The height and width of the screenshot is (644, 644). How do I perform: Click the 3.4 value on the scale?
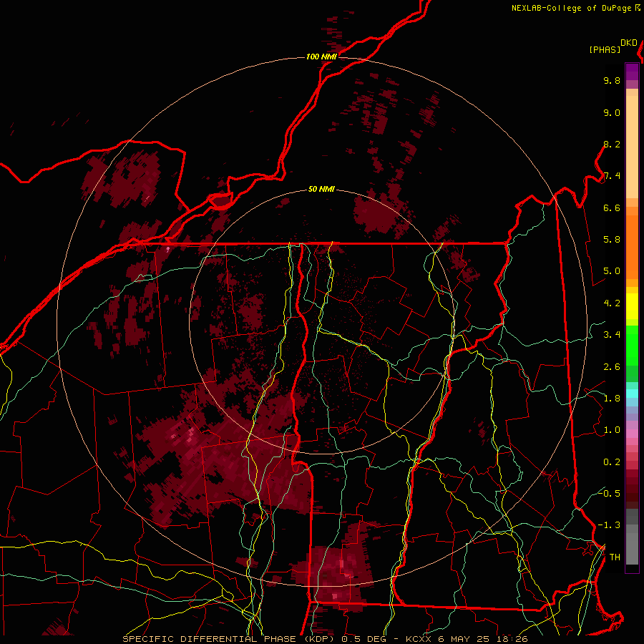pyautogui.click(x=612, y=335)
